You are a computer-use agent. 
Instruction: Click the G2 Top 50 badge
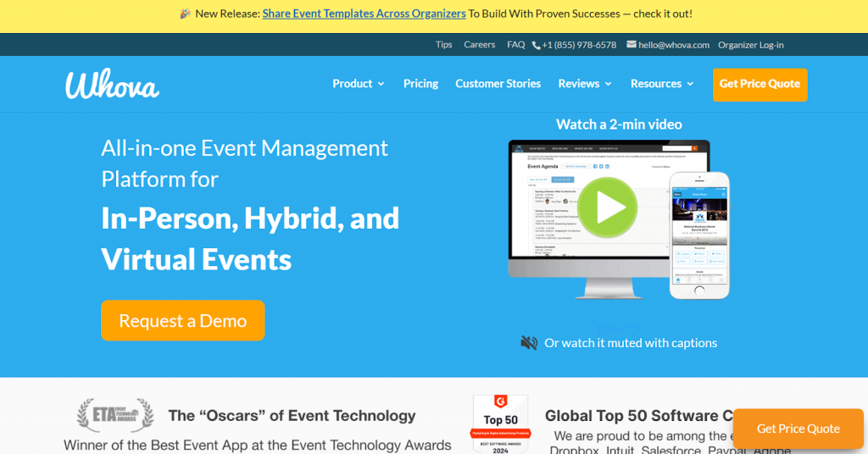coord(500,424)
